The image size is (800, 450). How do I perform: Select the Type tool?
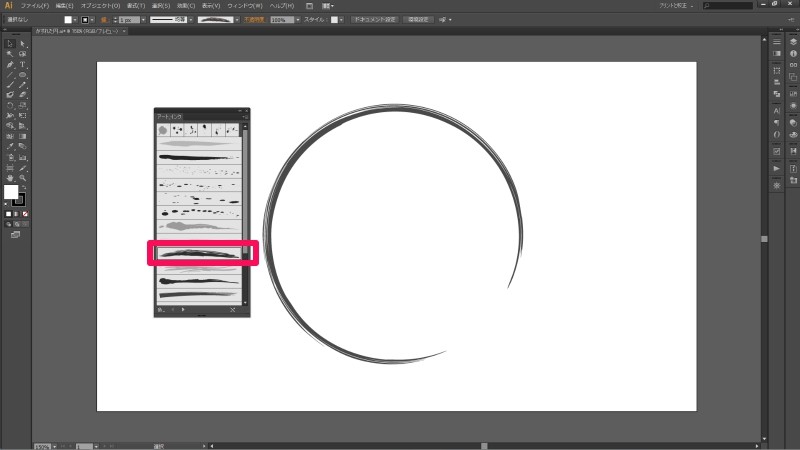[x=22, y=64]
